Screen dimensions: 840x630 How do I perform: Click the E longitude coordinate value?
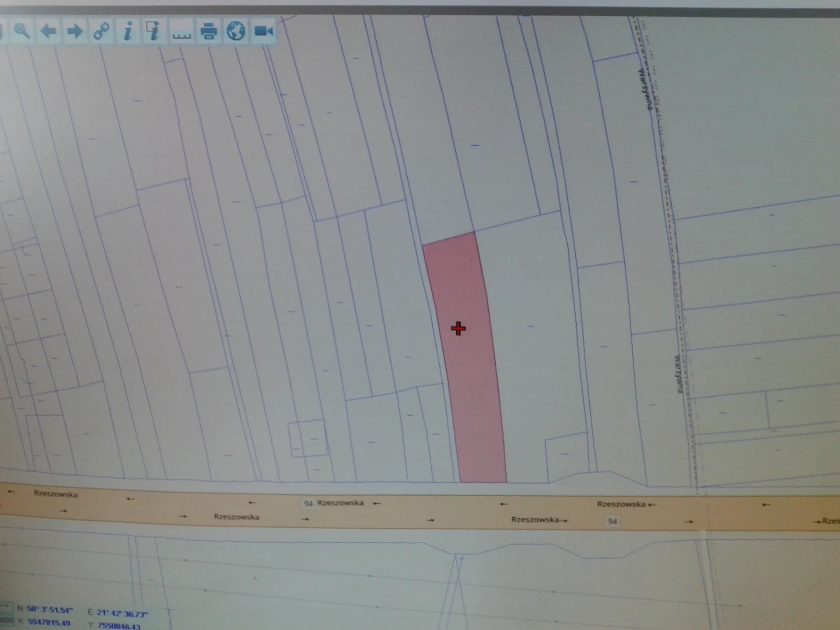[x=122, y=613]
